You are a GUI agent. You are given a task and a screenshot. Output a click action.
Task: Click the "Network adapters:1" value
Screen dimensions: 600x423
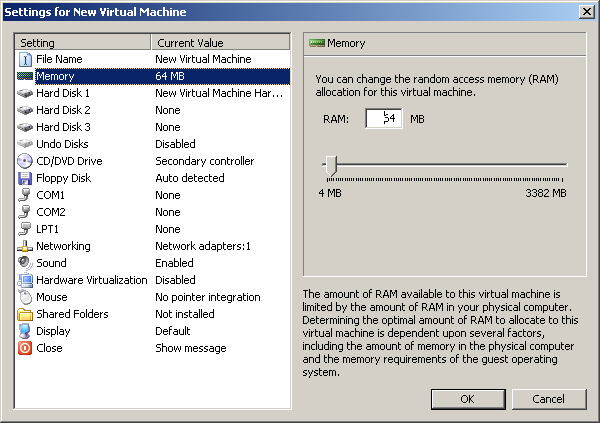point(203,246)
